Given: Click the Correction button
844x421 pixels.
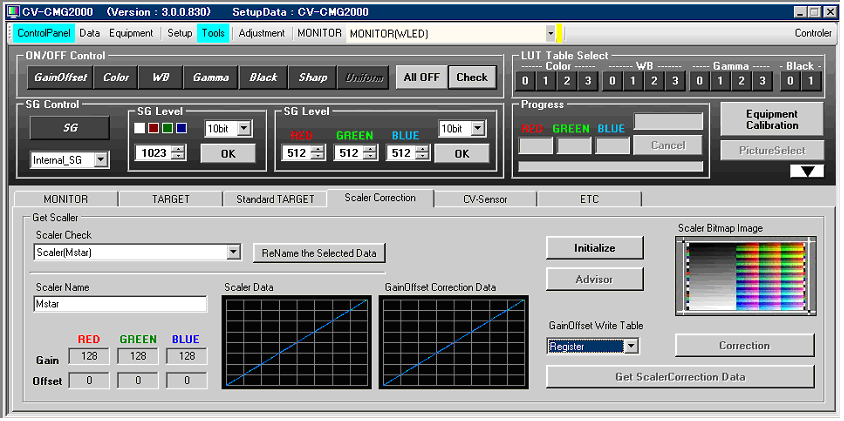Looking at the screenshot, I should (x=744, y=346).
